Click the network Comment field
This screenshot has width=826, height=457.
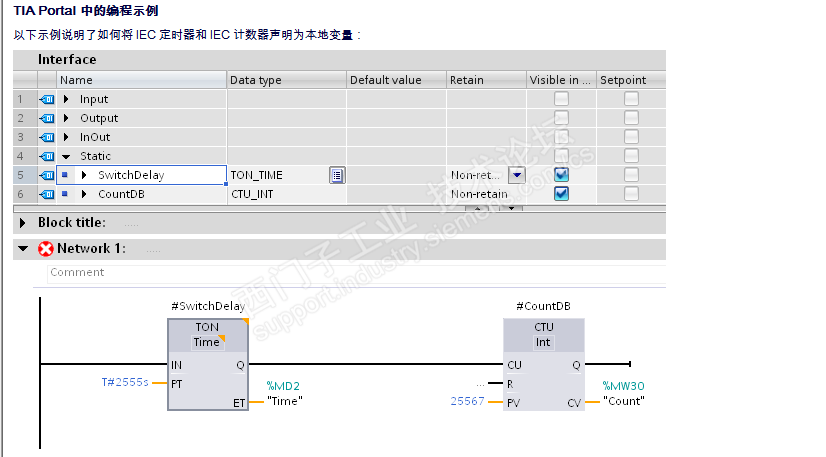(356, 274)
